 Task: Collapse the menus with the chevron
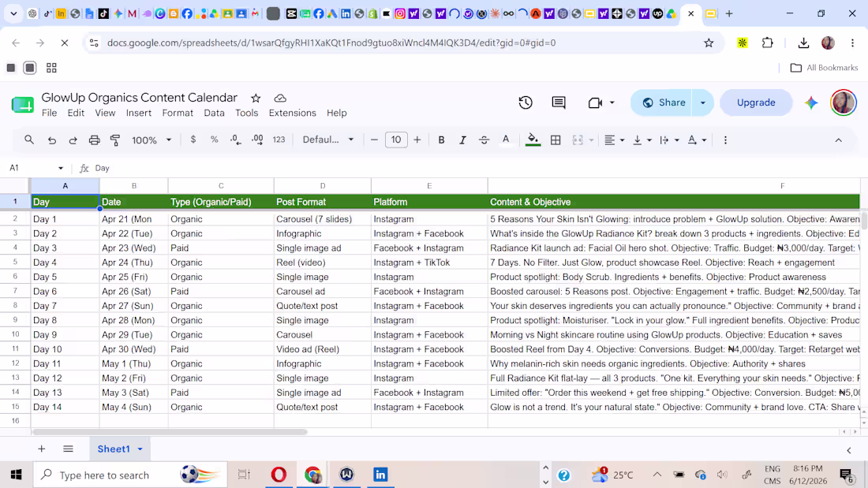838,140
